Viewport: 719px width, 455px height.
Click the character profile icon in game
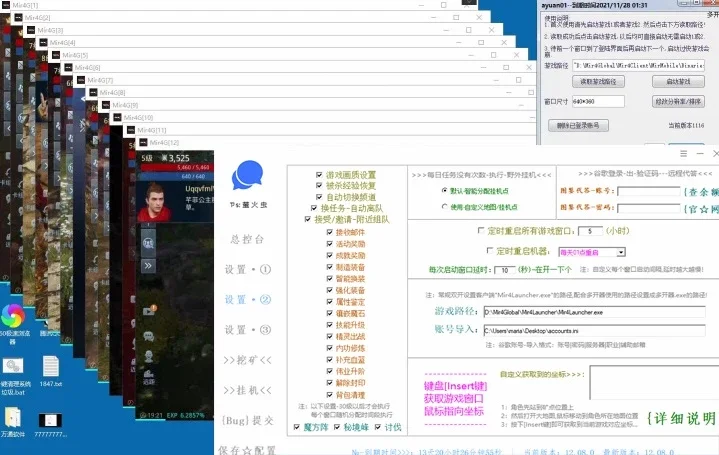pyautogui.click(x=149, y=356)
